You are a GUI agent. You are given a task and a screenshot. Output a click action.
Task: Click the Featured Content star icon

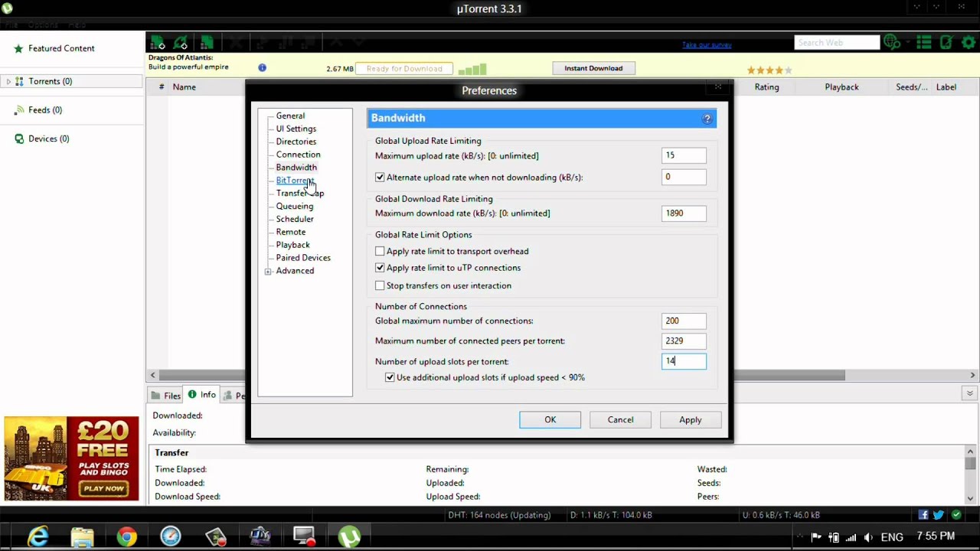pyautogui.click(x=18, y=48)
